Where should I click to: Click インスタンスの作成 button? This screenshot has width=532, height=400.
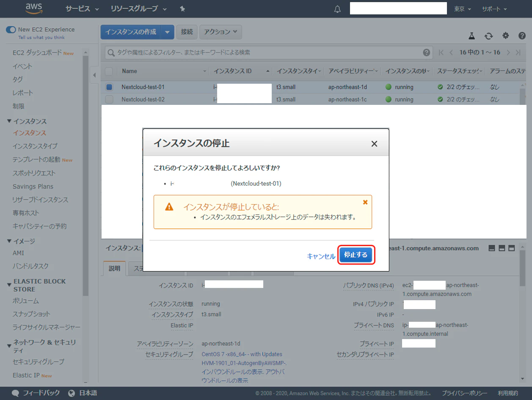click(x=131, y=32)
